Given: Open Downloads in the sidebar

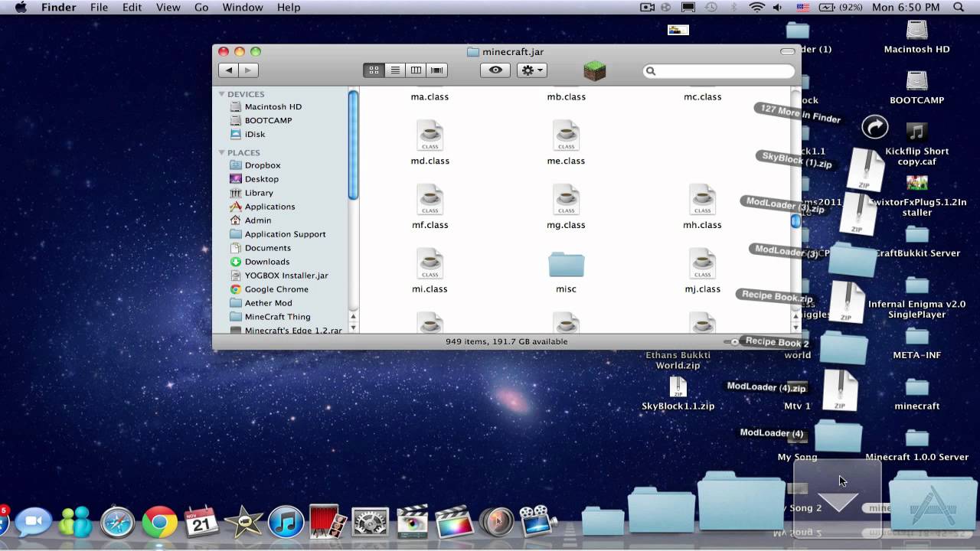Looking at the screenshot, I should (266, 262).
